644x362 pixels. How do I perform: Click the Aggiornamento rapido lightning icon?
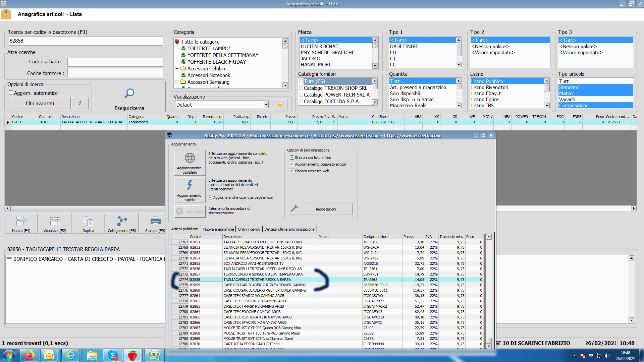point(190,185)
